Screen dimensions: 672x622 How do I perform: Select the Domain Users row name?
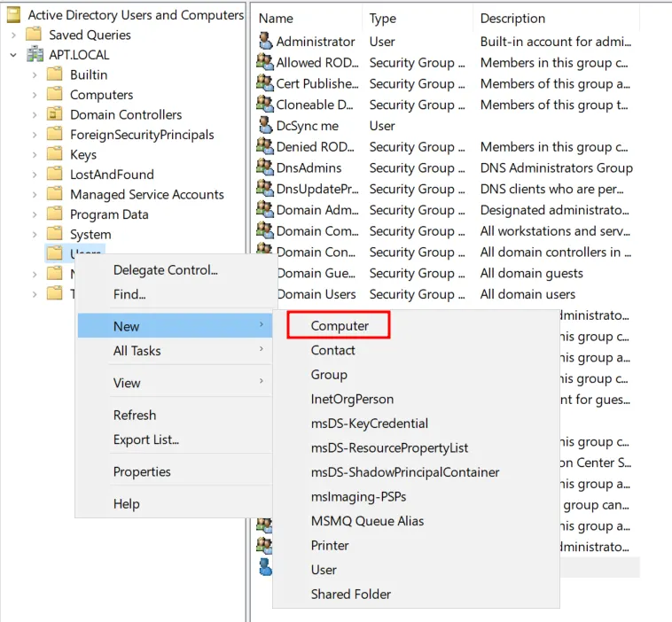[x=316, y=294]
